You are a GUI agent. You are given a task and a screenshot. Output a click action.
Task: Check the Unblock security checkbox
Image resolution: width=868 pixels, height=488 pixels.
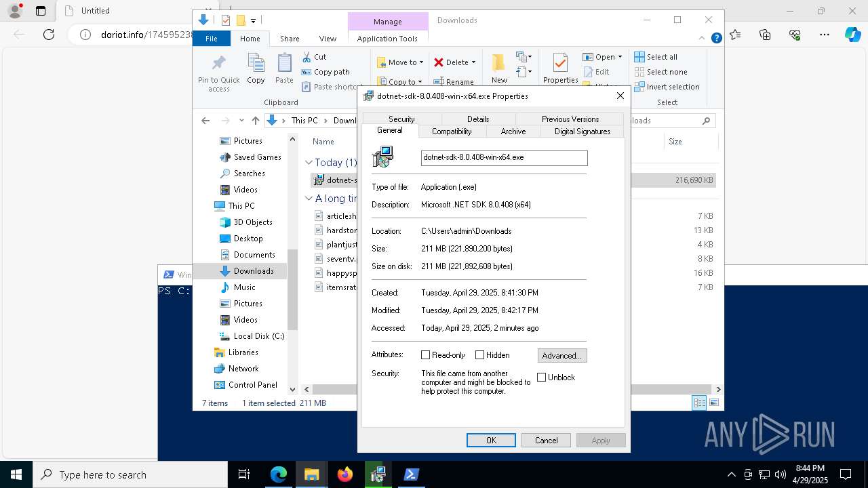[541, 378]
